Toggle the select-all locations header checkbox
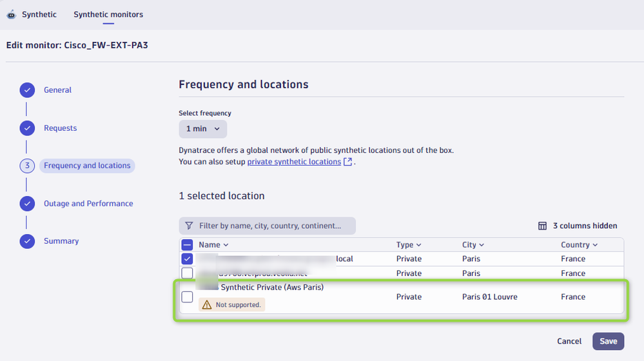Viewport: 644px width, 361px height. (x=187, y=245)
